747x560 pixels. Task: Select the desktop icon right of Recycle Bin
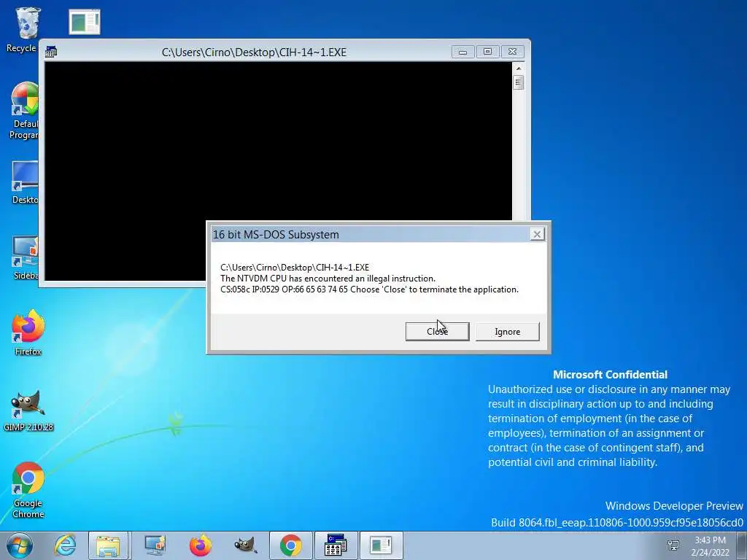(85, 22)
